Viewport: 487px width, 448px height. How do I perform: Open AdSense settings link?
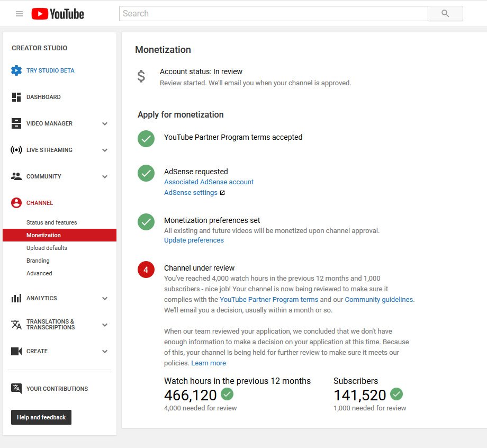191,193
